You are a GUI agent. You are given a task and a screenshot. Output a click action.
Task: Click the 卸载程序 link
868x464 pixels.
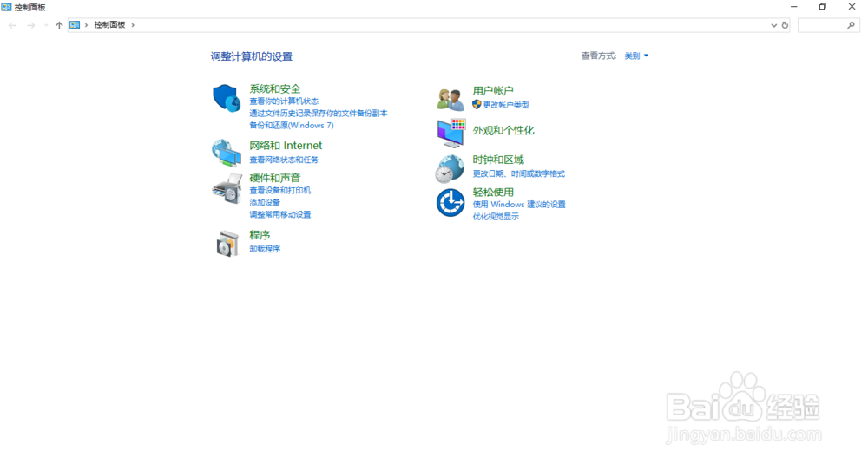(265, 249)
